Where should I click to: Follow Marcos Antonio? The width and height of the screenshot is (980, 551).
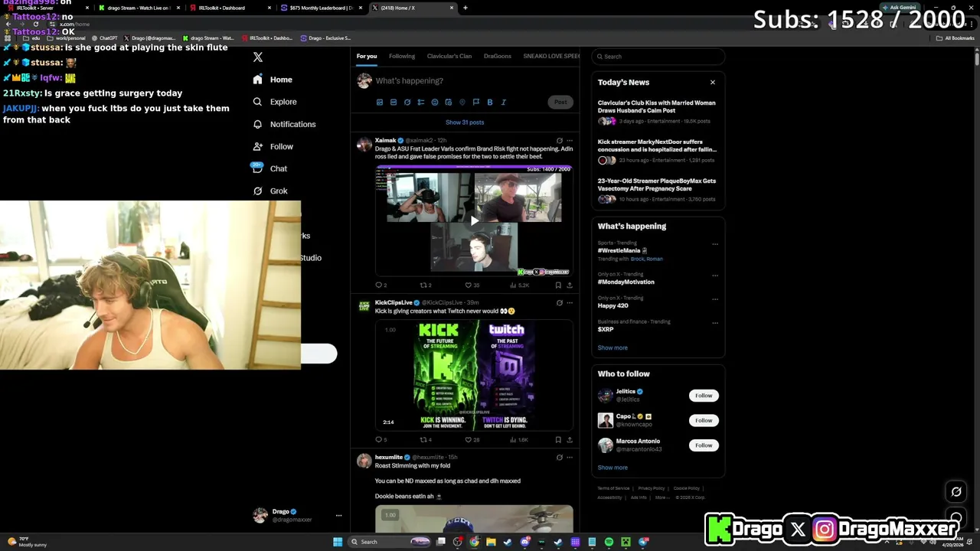tap(704, 445)
